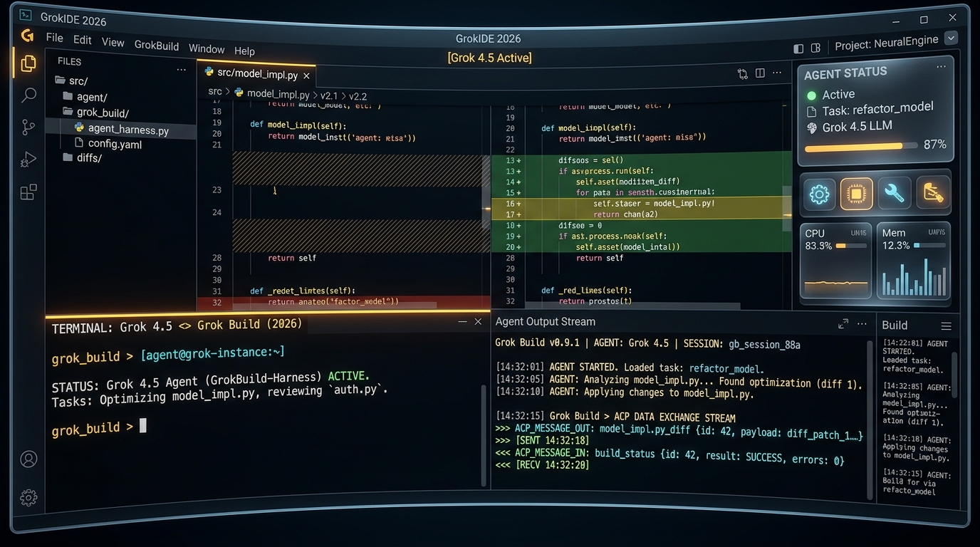
Task: Open the Help menu
Action: tap(244, 51)
